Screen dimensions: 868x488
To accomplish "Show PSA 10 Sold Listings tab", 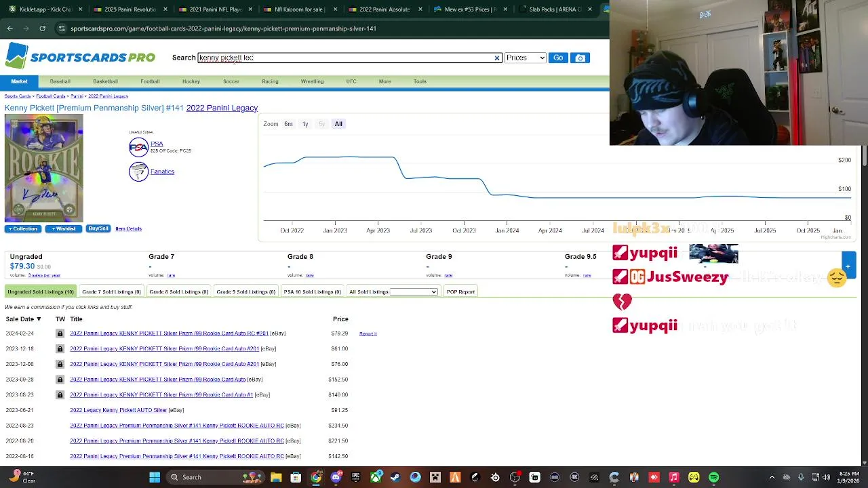I will click(313, 291).
